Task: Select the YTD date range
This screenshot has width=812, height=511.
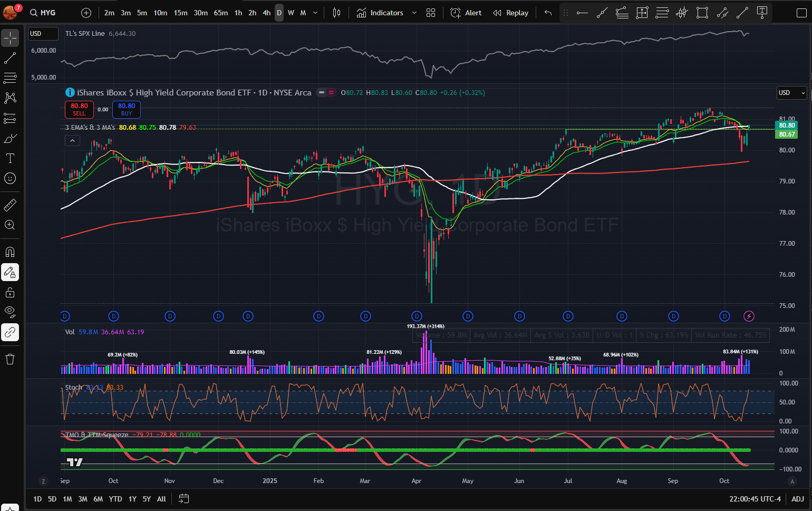Action: coord(115,499)
